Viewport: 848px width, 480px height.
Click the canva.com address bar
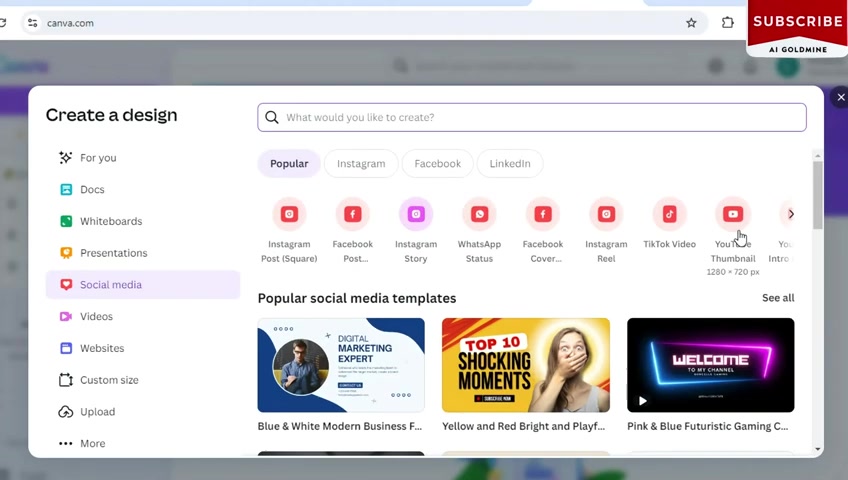tap(365, 23)
